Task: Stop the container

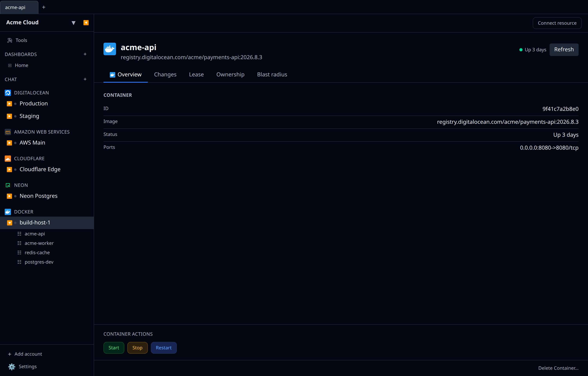Action: [138, 348]
